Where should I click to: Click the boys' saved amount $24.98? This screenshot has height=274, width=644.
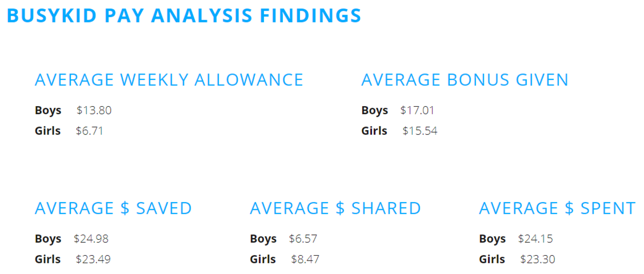click(91, 239)
